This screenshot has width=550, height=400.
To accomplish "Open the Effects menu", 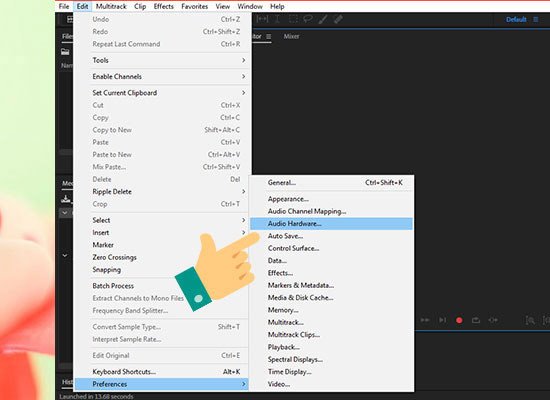I will (163, 6).
